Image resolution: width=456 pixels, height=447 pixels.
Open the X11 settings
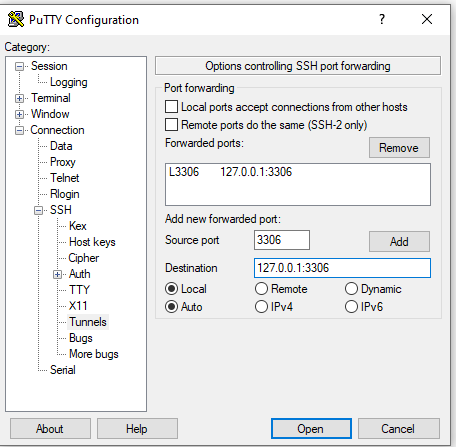tap(78, 306)
